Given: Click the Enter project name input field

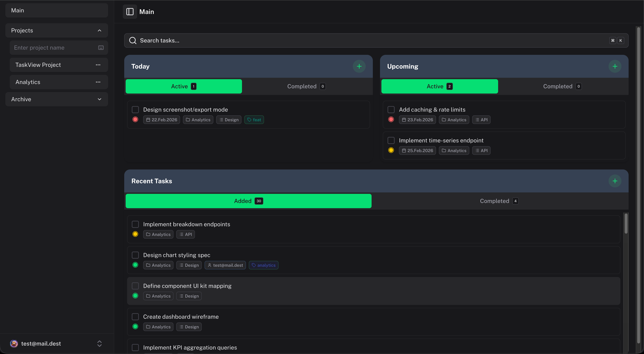Looking at the screenshot, I should (50, 47).
